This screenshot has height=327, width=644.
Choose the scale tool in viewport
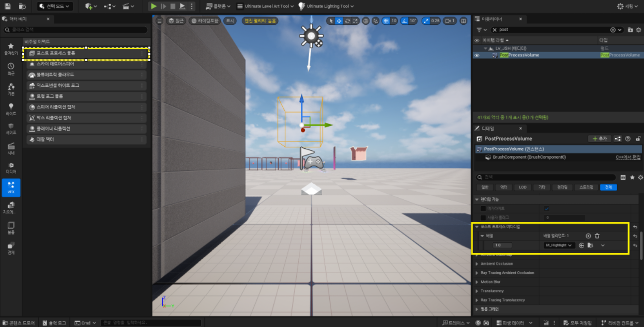[356, 21]
